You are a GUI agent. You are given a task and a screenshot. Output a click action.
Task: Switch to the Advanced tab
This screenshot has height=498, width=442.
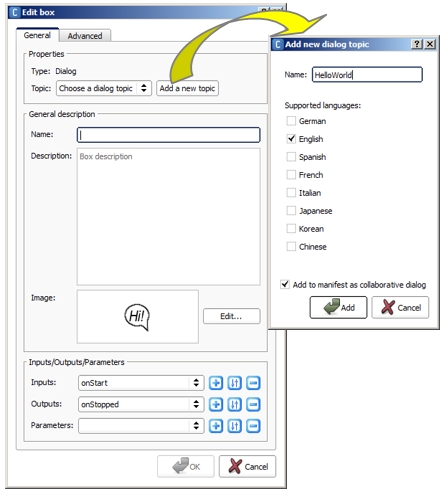(85, 36)
